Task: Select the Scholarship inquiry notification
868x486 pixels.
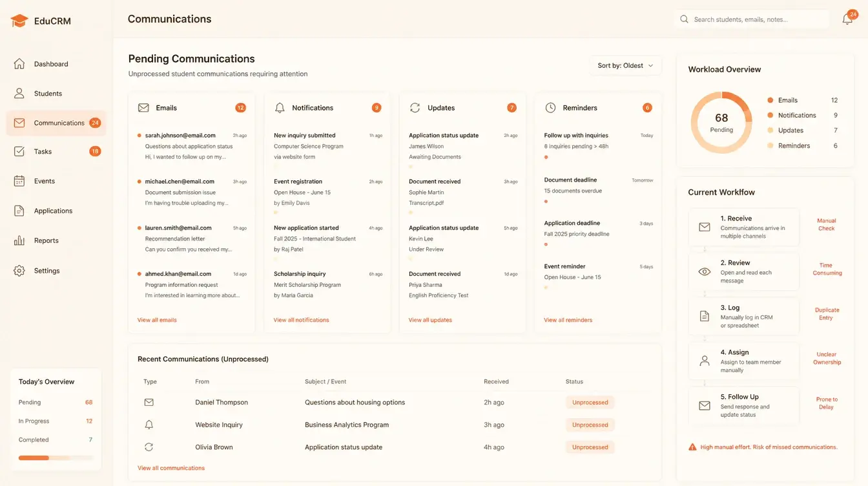Action: (x=327, y=284)
